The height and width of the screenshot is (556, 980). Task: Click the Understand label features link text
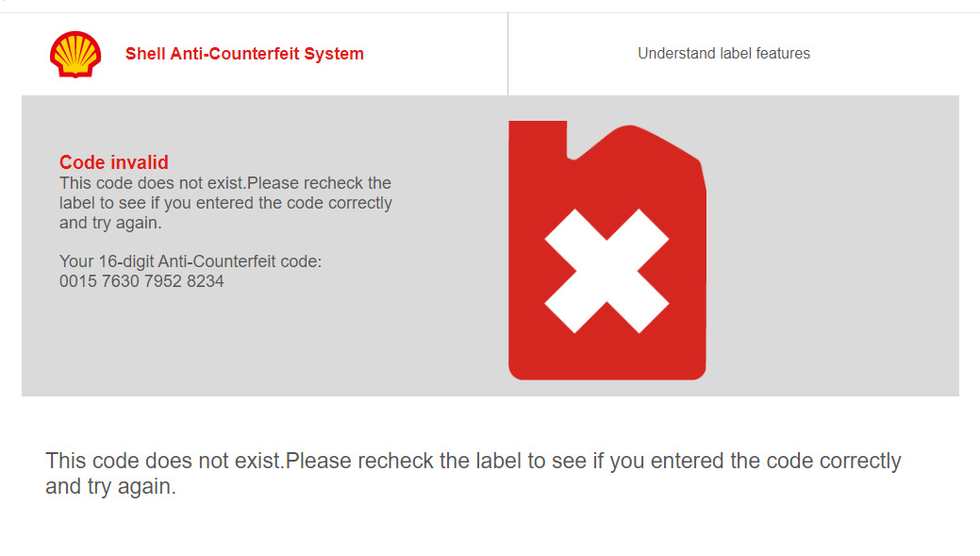[x=723, y=54]
